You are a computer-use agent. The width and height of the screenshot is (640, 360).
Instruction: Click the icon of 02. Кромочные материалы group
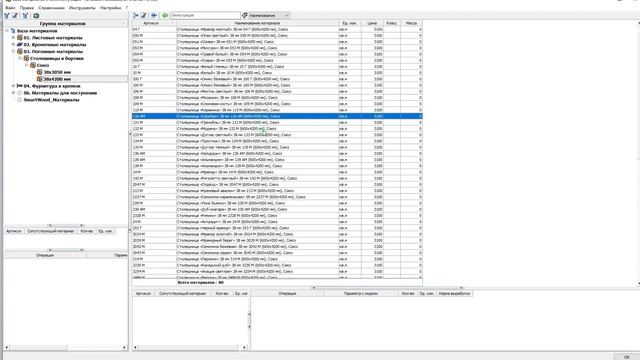pyautogui.click(x=20, y=44)
